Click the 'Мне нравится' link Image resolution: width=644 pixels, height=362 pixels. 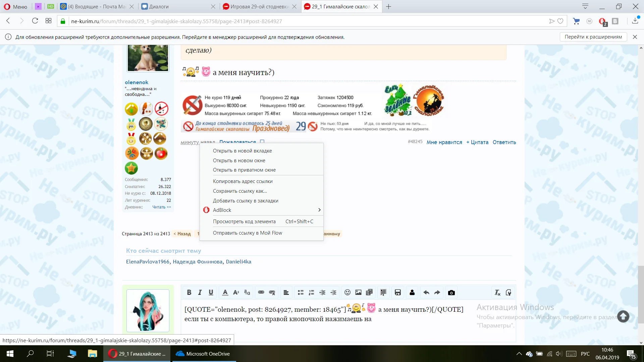pos(444,142)
